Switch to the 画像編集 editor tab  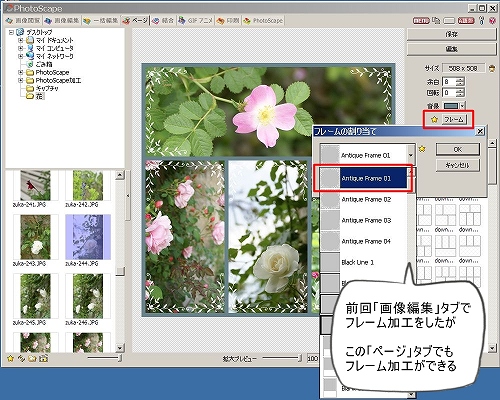(61, 21)
